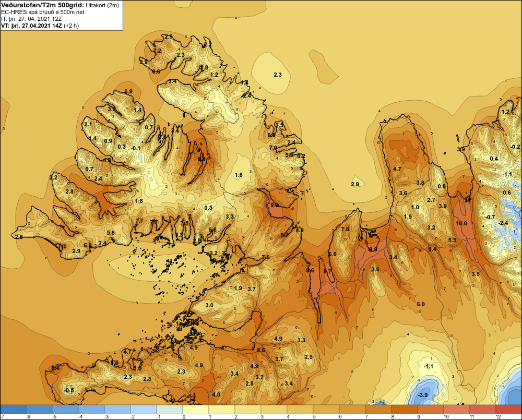Click the red legend color right of 12
The height and width of the screenshot is (420, 522).
click(x=508, y=410)
